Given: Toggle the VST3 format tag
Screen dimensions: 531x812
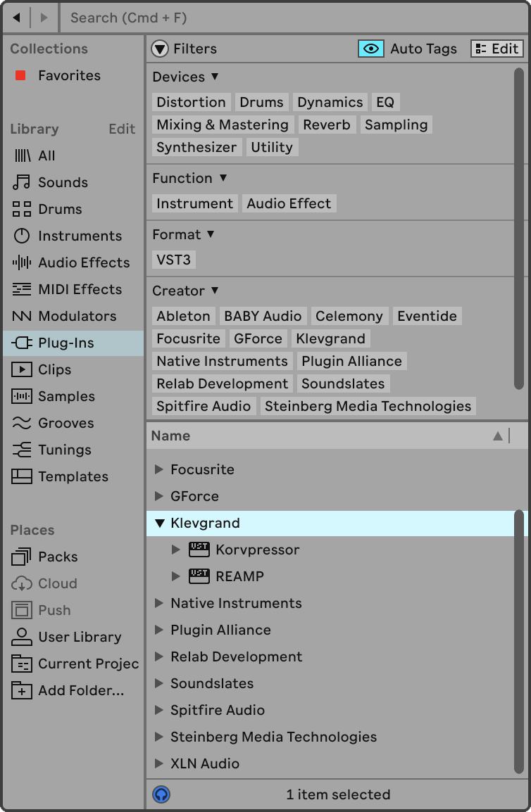Looking at the screenshot, I should click(x=174, y=260).
